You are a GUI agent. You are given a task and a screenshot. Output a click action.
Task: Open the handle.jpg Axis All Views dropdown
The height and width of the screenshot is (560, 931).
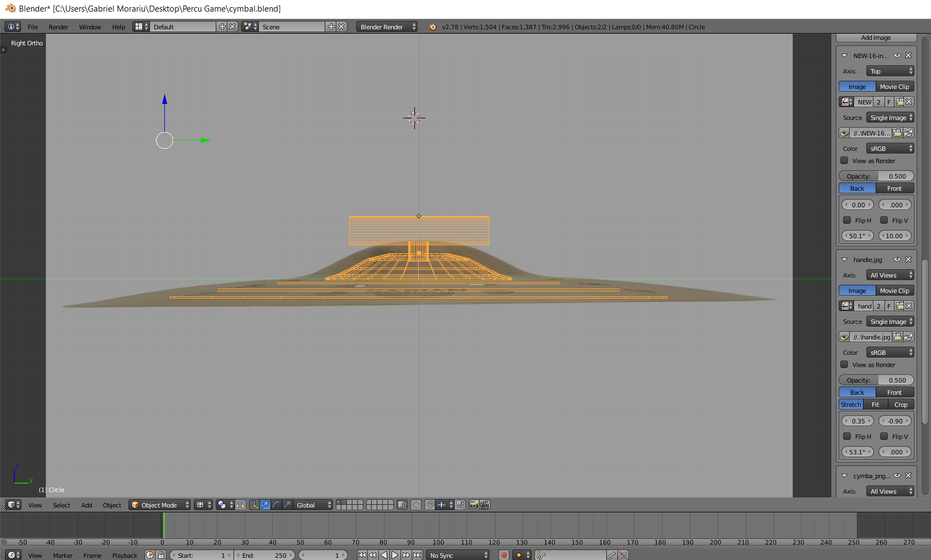tap(890, 275)
